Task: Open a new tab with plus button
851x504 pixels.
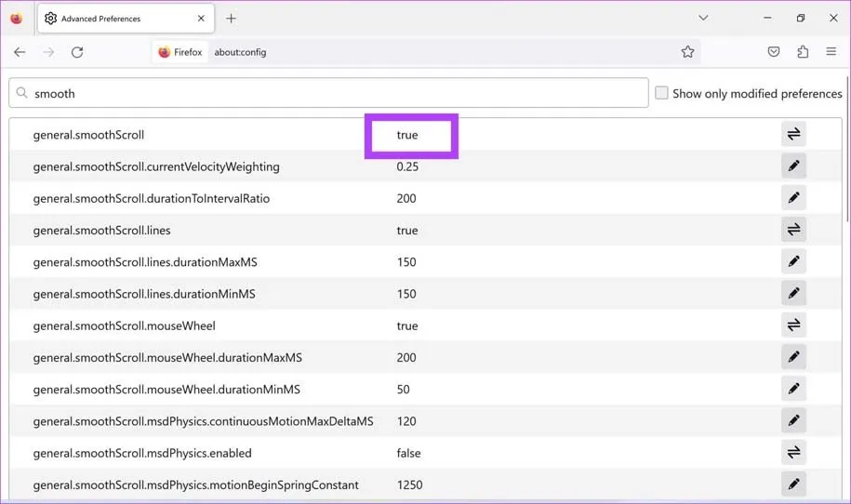Action: point(231,19)
